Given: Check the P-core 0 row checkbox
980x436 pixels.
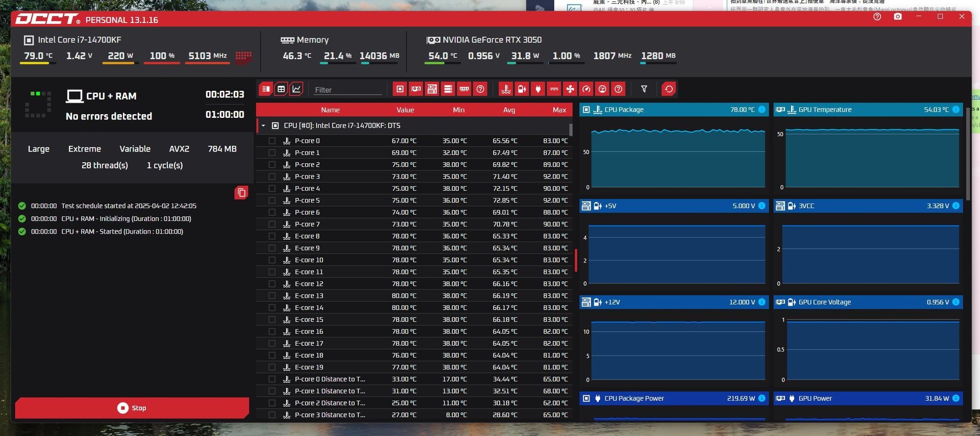Looking at the screenshot, I should [272, 141].
